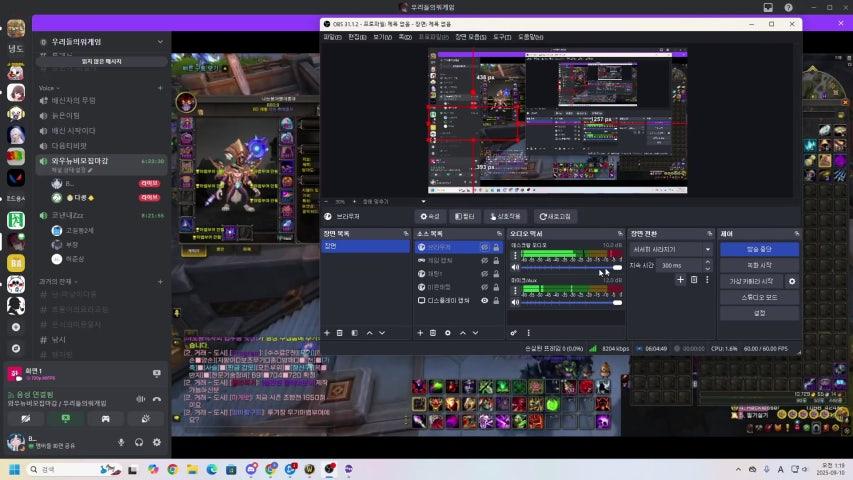Undock the scene list panel

[x=406, y=233]
